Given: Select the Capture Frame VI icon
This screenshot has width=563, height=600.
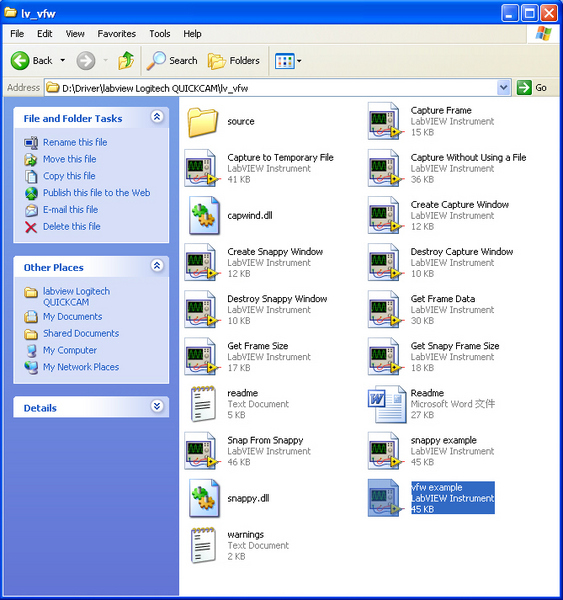Looking at the screenshot, I should (385, 121).
